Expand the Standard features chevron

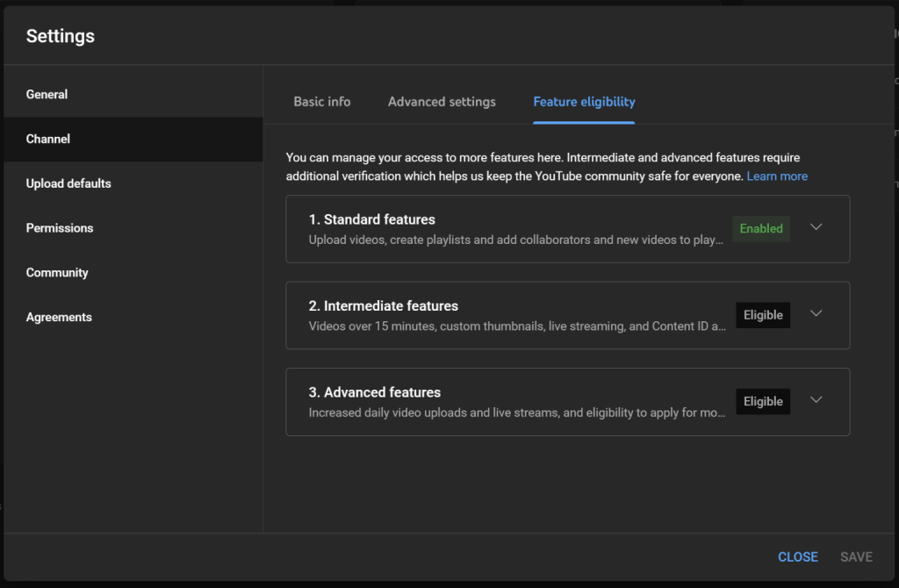click(x=816, y=227)
